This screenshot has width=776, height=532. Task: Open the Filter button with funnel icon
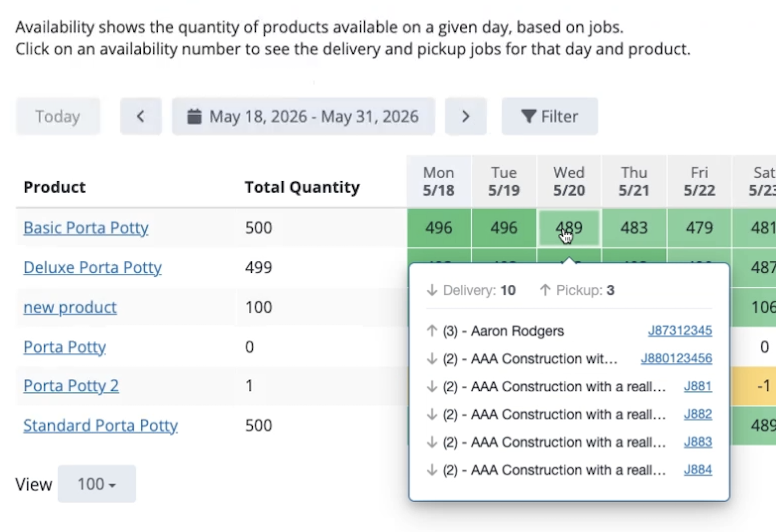pyautogui.click(x=550, y=116)
